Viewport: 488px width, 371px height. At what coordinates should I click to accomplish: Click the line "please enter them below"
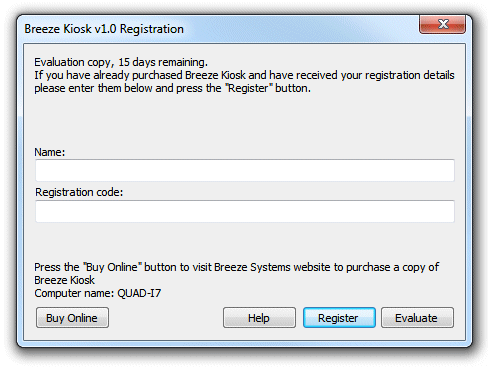coord(172,89)
